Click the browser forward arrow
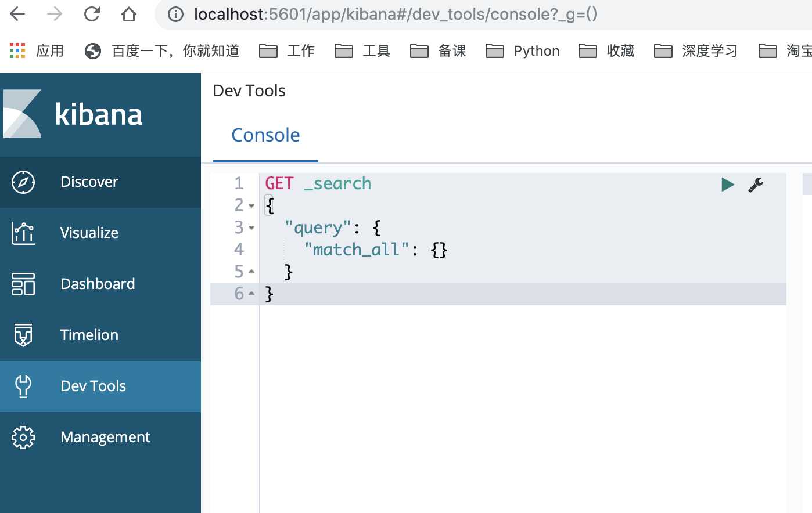 55,14
